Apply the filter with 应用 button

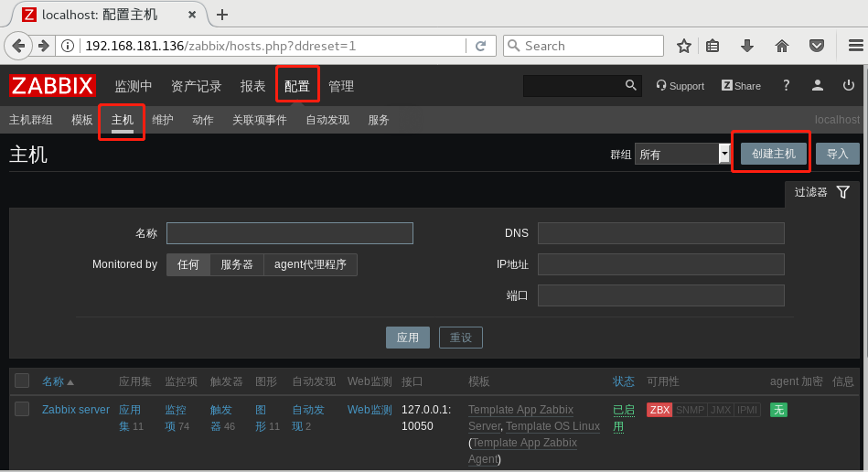pos(407,338)
